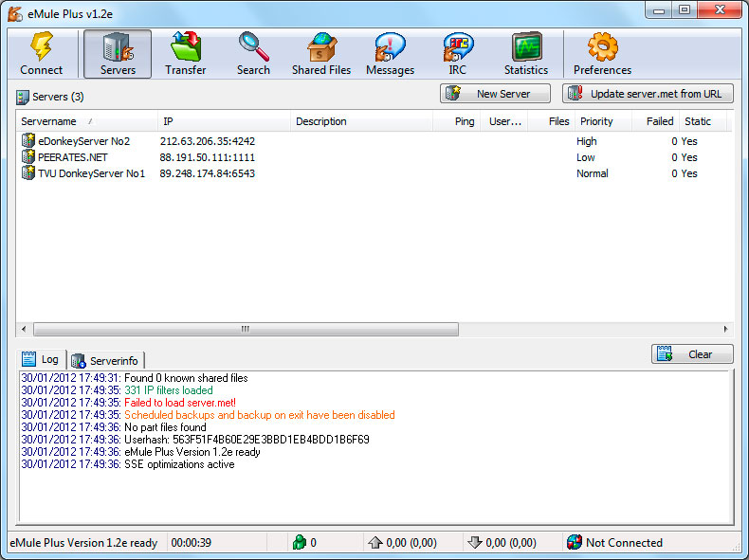Click the users count icon in status bar
The height and width of the screenshot is (560, 749).
299,542
